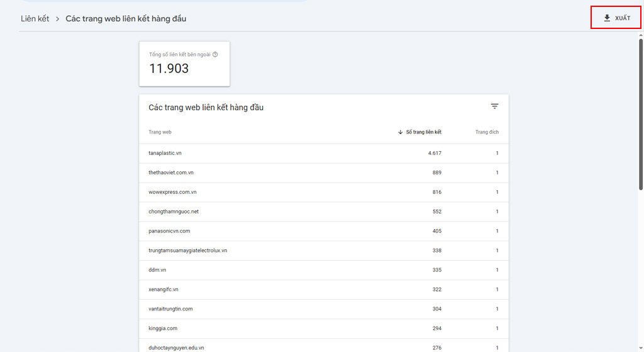Viewport: 644px width, 352px height.
Task: Select the duhoctaynguyen.edu.vn row
Action: click(x=324, y=346)
